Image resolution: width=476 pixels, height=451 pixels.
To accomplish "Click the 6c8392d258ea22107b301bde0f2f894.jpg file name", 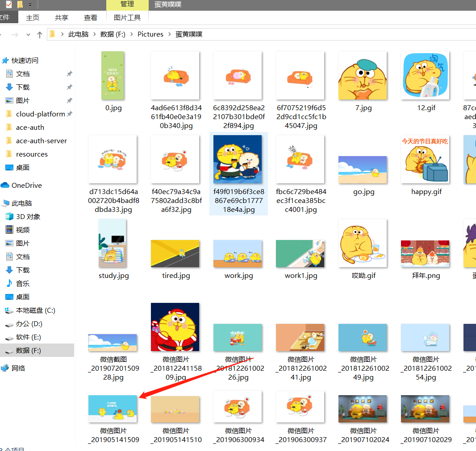I will (x=238, y=117).
